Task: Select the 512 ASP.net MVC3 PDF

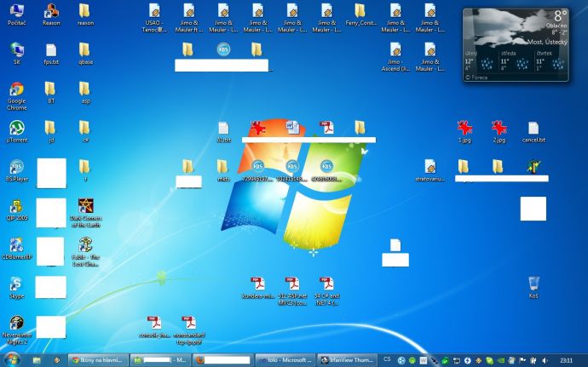Action: [292, 291]
